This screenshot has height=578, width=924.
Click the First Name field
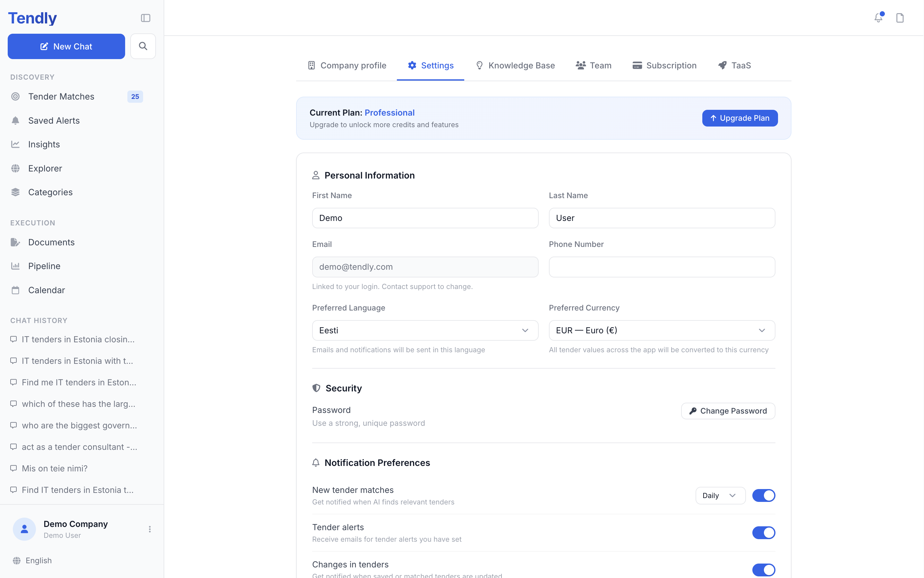coord(425,218)
